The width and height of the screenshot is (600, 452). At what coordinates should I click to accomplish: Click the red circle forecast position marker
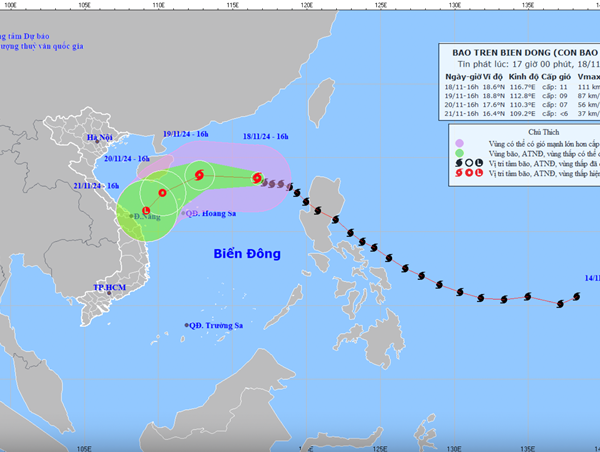coord(161,191)
